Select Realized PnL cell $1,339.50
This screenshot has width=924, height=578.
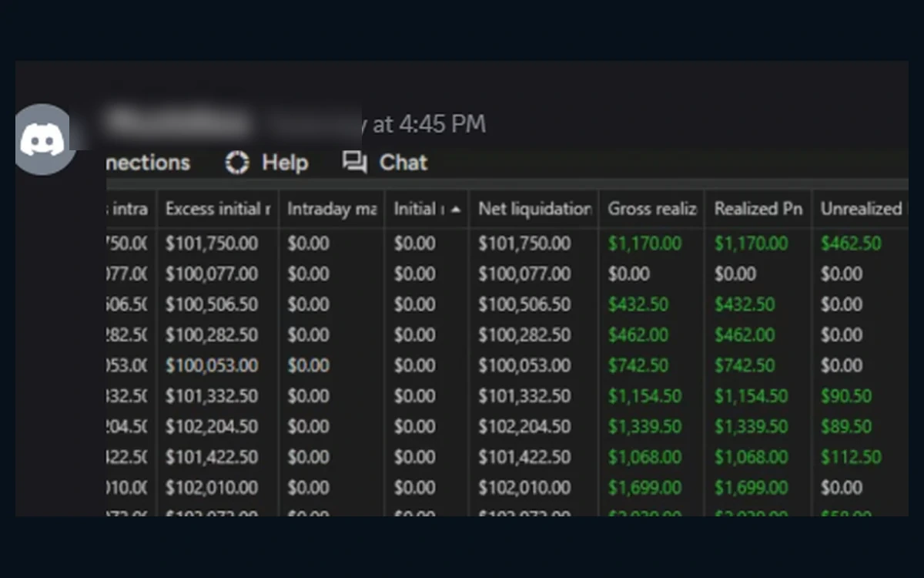[x=752, y=426]
